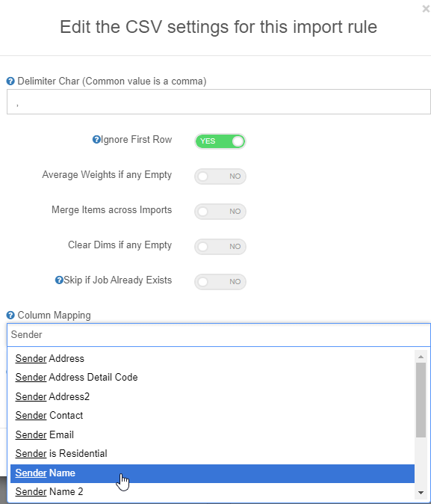Click the Delimiter Char input field
This screenshot has height=504, width=431.
pos(219,102)
